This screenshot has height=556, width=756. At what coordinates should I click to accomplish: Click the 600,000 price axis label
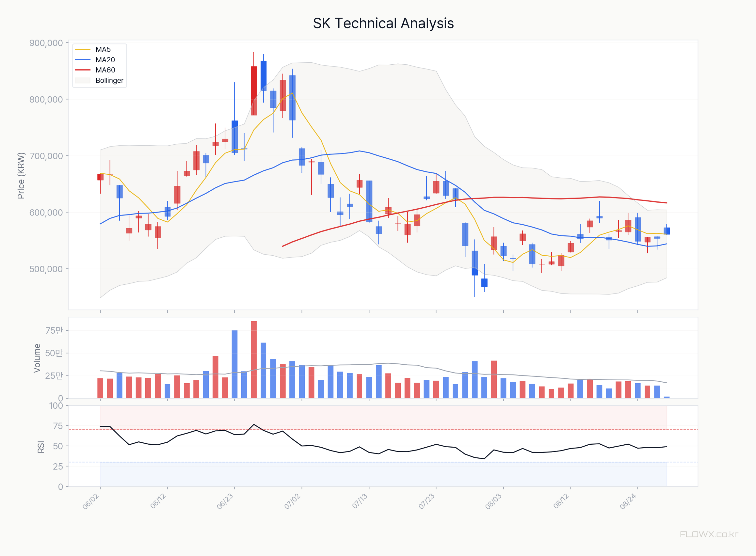(x=46, y=213)
